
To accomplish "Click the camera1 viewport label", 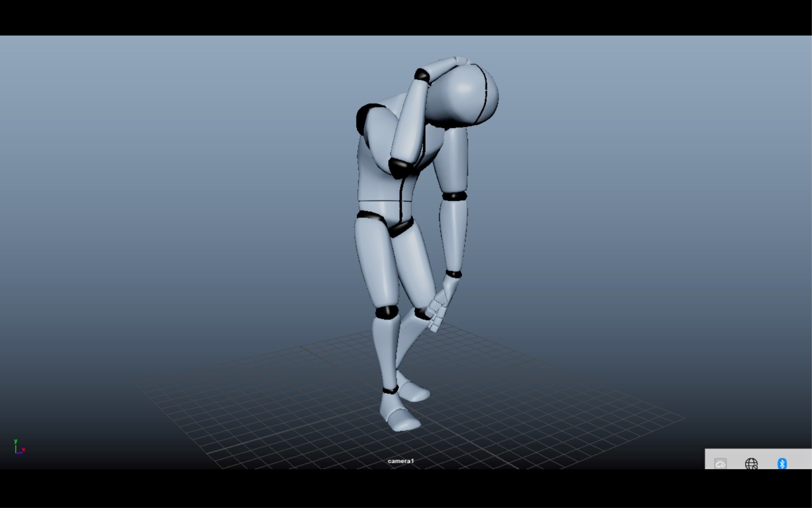I will [401, 461].
